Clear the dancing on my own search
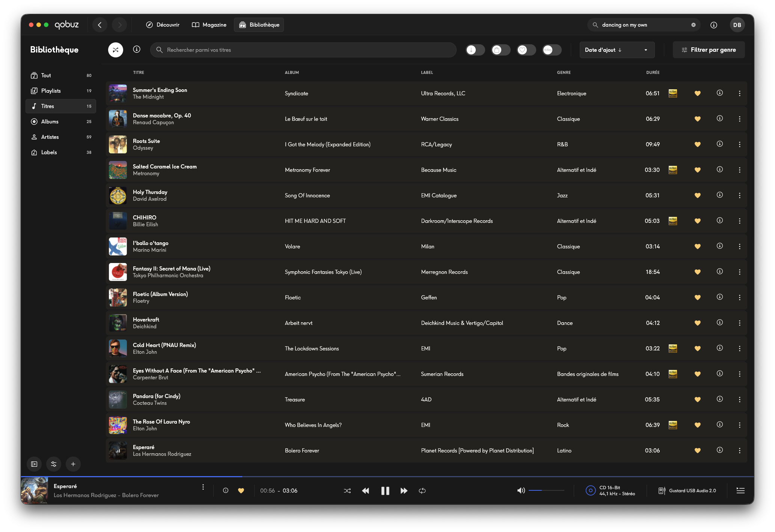The width and height of the screenshot is (775, 532). pos(694,25)
